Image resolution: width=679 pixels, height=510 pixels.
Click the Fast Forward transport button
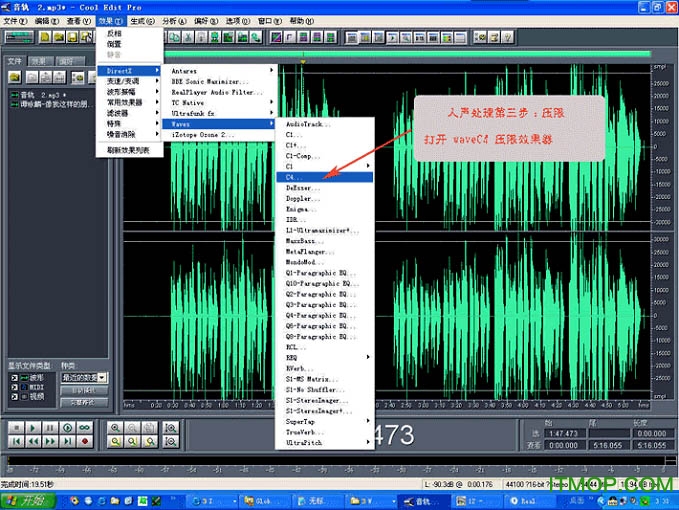coord(49,441)
